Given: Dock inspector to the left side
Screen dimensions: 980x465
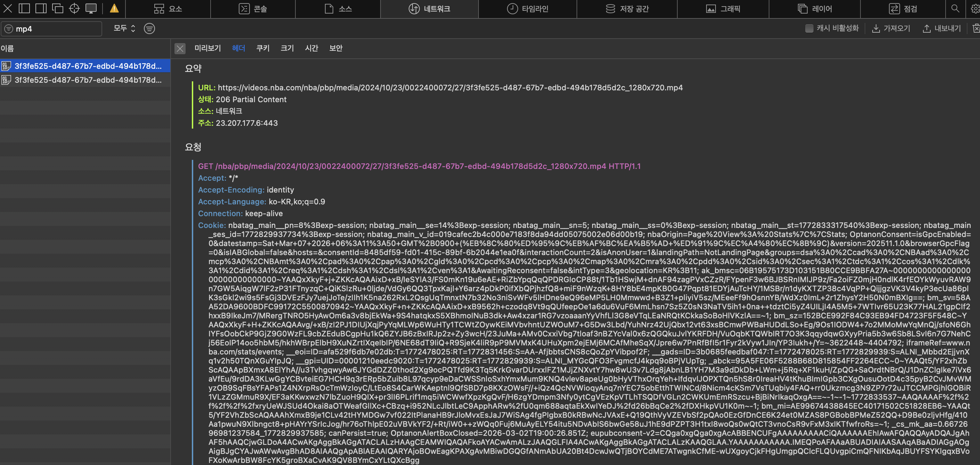Looking at the screenshot, I should pos(24,8).
